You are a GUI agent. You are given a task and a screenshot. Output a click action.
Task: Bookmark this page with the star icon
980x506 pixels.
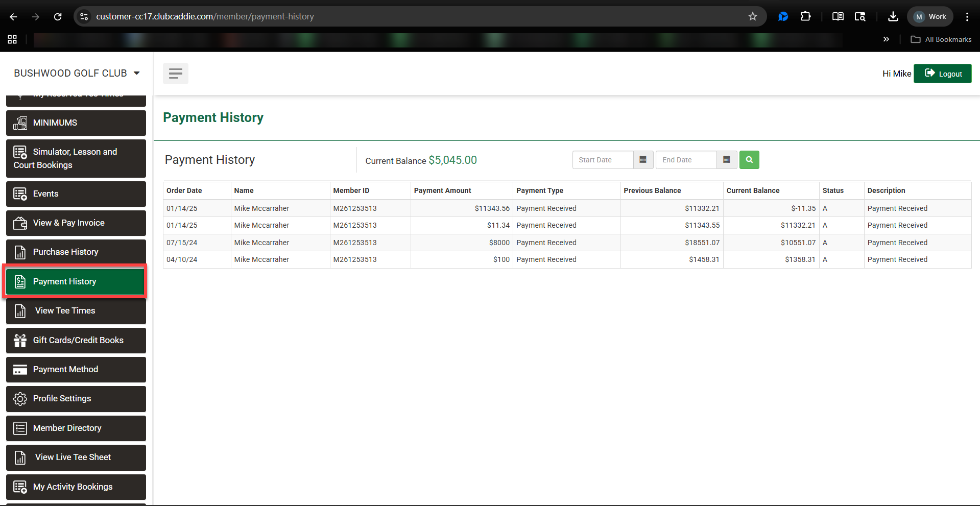(752, 16)
